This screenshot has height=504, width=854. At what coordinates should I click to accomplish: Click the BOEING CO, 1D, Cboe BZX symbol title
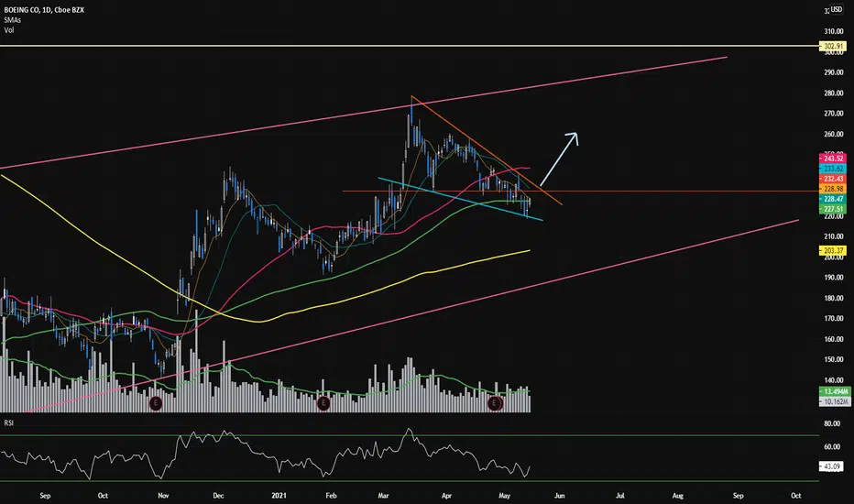[44, 10]
